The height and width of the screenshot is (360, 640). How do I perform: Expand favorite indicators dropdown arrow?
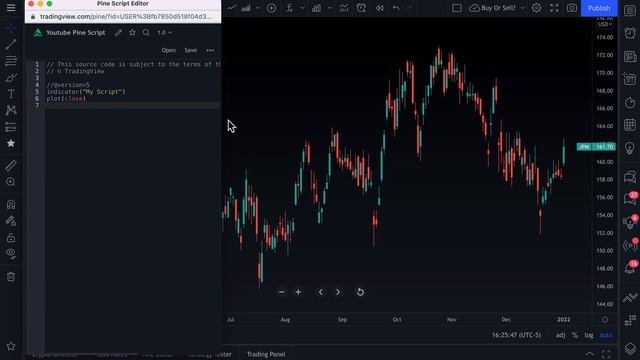(302, 8)
